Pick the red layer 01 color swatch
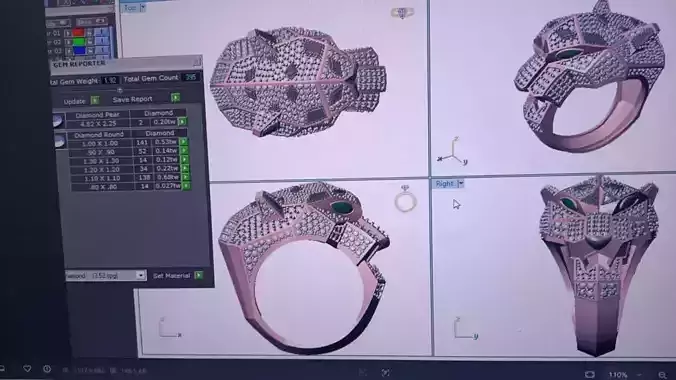The width and height of the screenshot is (676, 380). point(78,32)
